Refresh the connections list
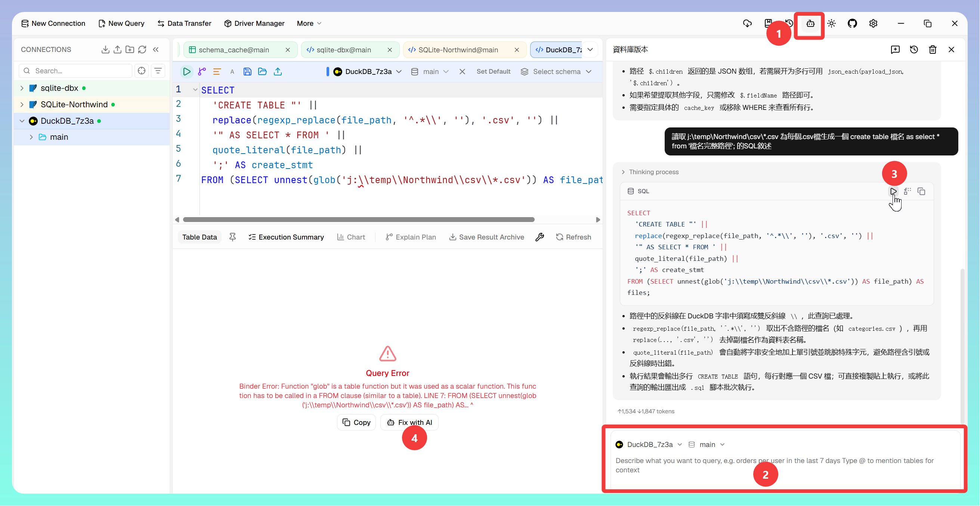 click(142, 49)
